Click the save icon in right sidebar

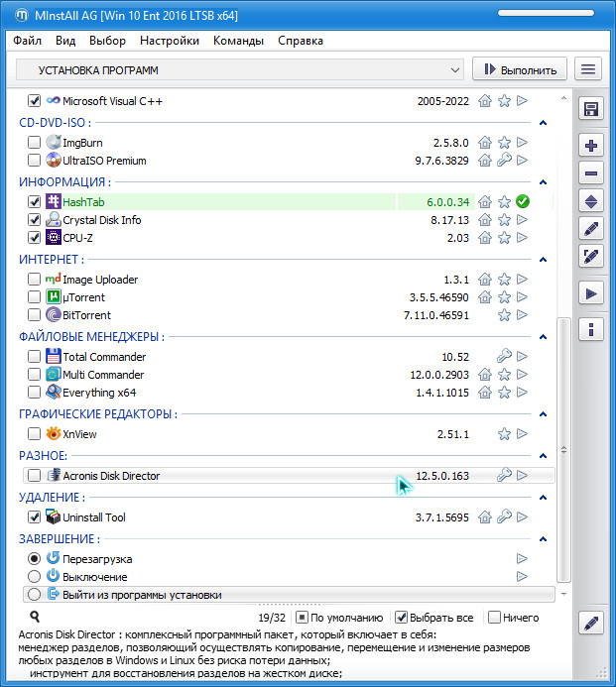click(x=591, y=109)
